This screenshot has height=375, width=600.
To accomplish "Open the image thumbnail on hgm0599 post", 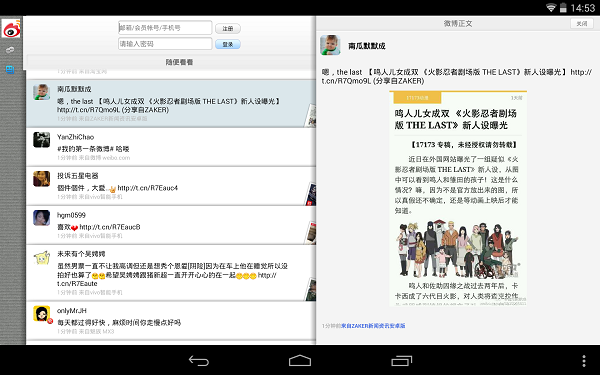I will [x=310, y=233].
